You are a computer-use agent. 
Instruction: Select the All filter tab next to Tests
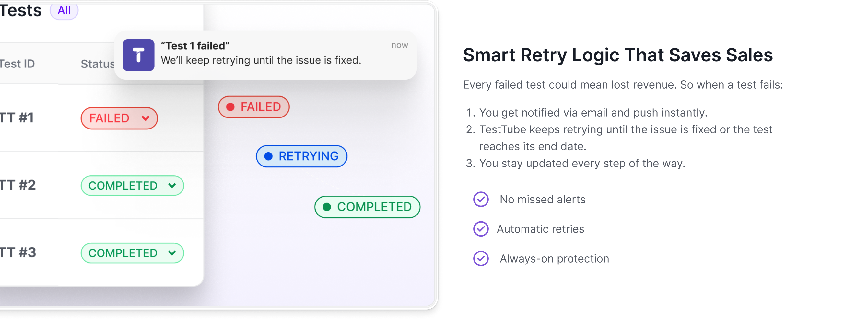click(64, 10)
